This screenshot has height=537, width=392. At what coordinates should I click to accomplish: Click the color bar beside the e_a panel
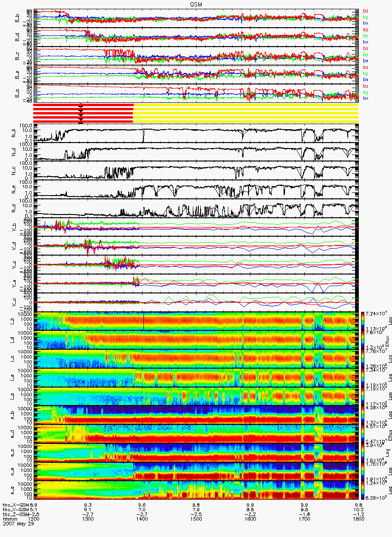(363, 489)
